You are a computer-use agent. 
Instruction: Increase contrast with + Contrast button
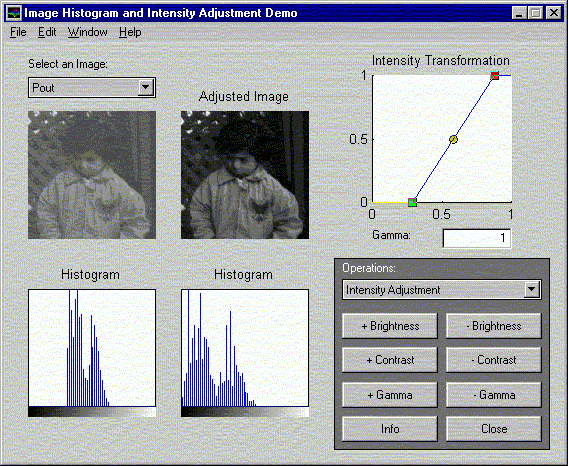(390, 360)
